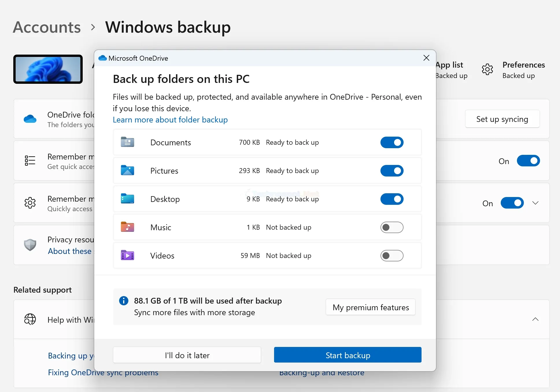This screenshot has width=560, height=392.
Task: Click the Pictures folder icon
Action: 127,170
